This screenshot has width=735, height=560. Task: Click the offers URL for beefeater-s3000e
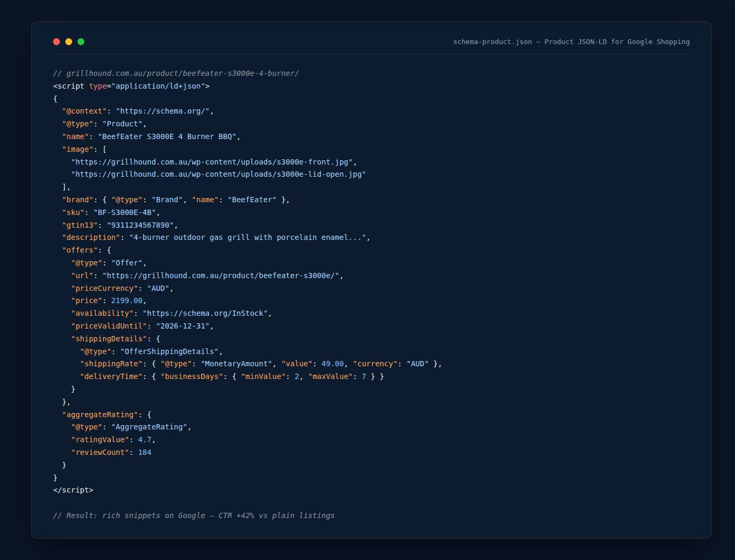223,275
